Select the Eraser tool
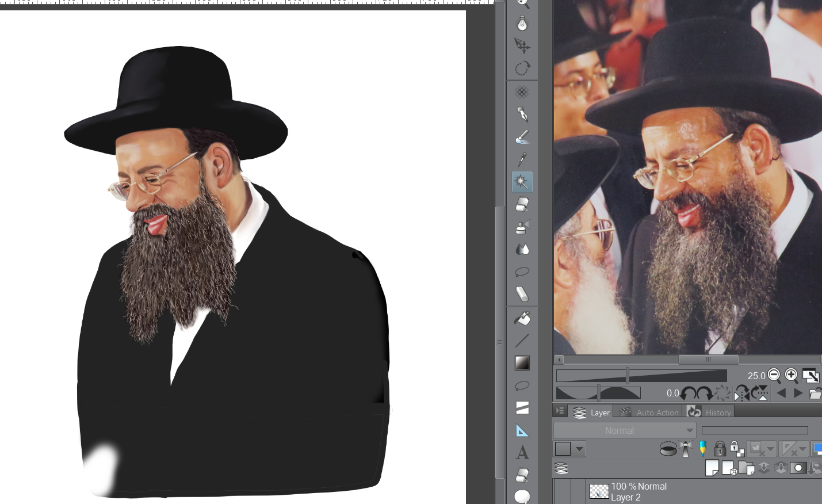 [x=522, y=204]
